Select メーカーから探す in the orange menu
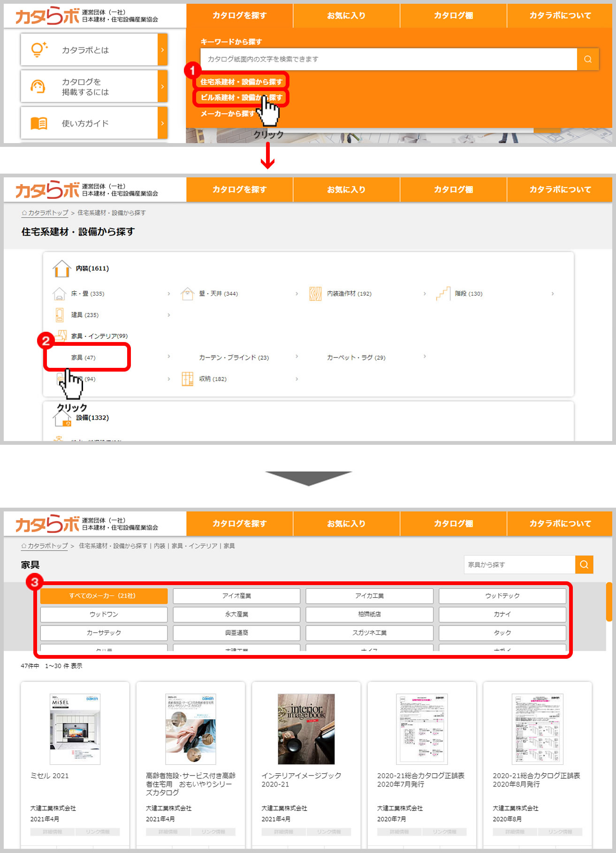This screenshot has height=853, width=616. click(x=228, y=114)
